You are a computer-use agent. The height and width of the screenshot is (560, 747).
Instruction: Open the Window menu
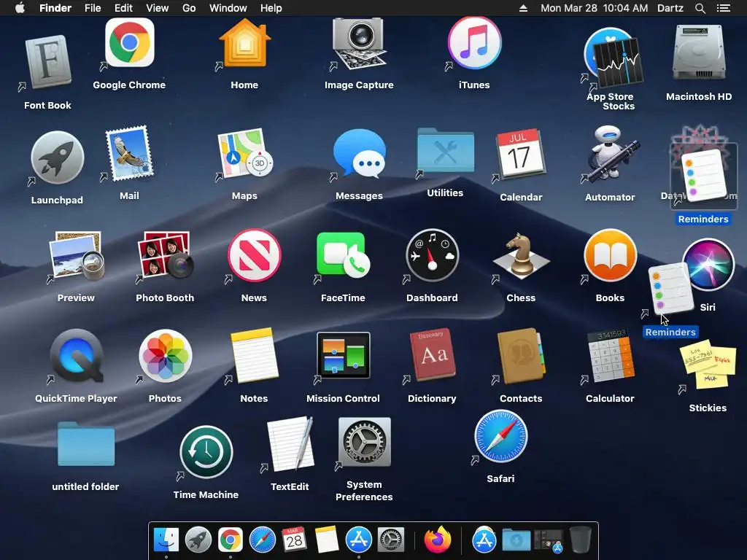tap(228, 8)
